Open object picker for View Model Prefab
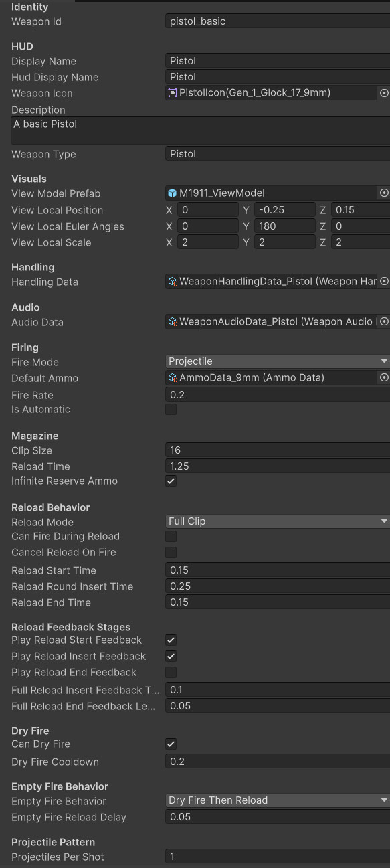Viewport: 390px width, 868px height. [x=384, y=193]
